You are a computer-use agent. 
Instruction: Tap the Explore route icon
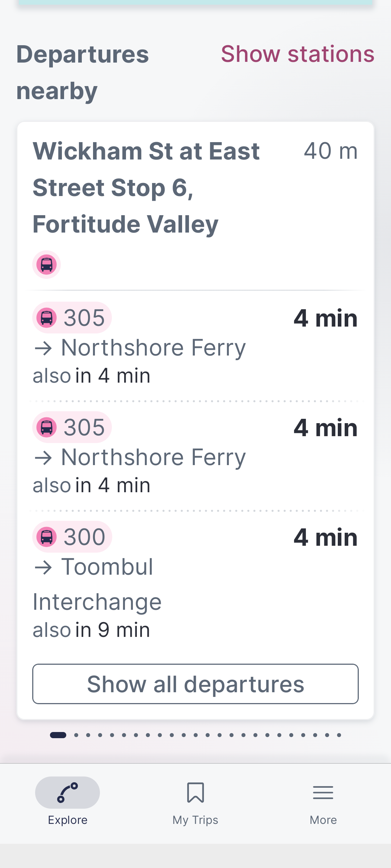pos(68,792)
